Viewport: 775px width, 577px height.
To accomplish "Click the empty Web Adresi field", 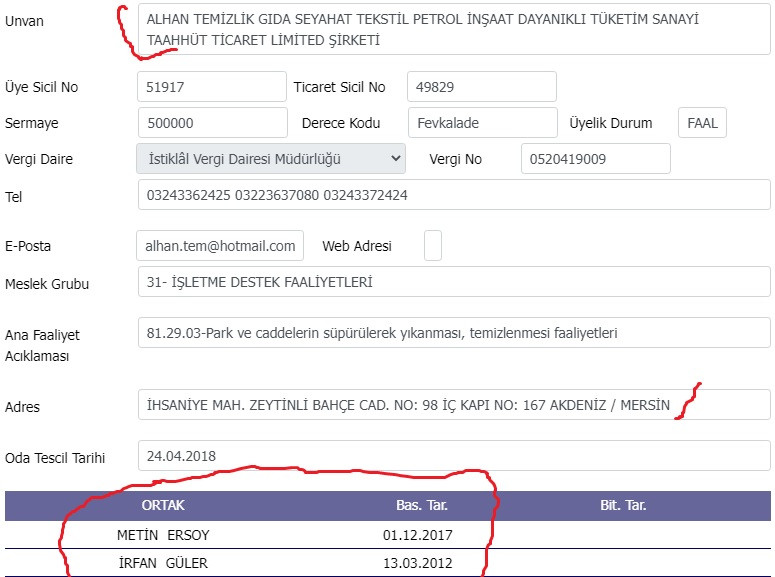I will [432, 245].
